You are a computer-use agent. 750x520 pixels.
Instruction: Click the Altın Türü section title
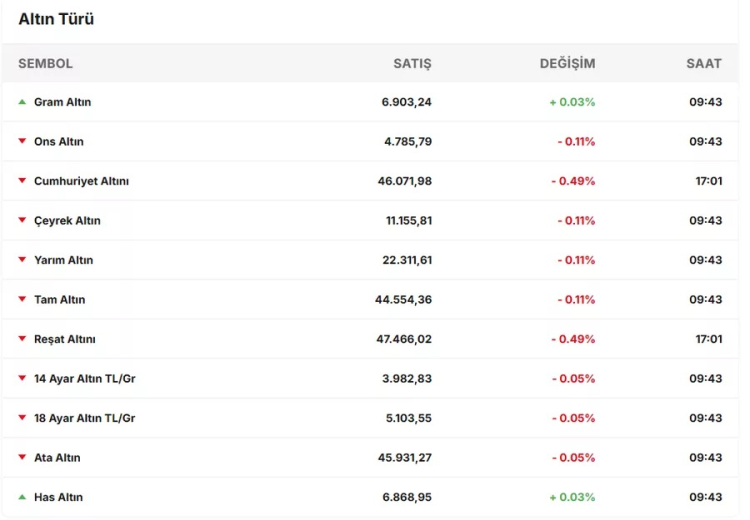tap(56, 19)
